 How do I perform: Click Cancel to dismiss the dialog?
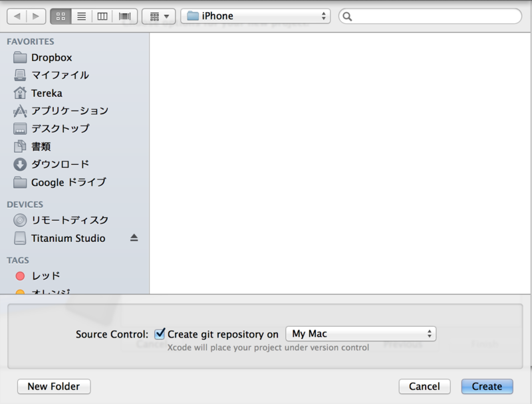coord(424,386)
